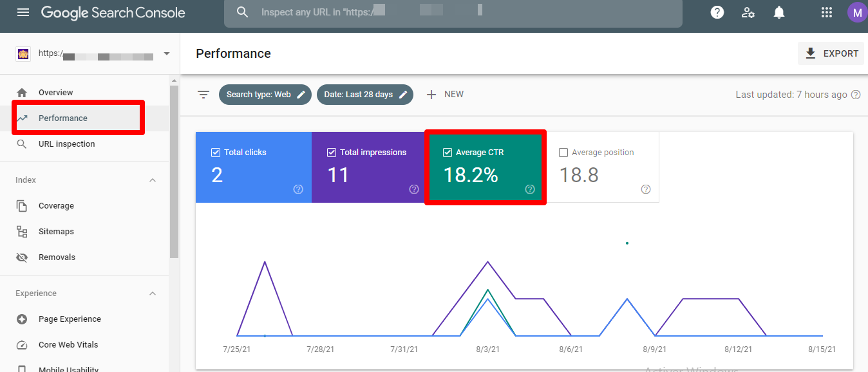Open user and permissions settings icon

748,12
